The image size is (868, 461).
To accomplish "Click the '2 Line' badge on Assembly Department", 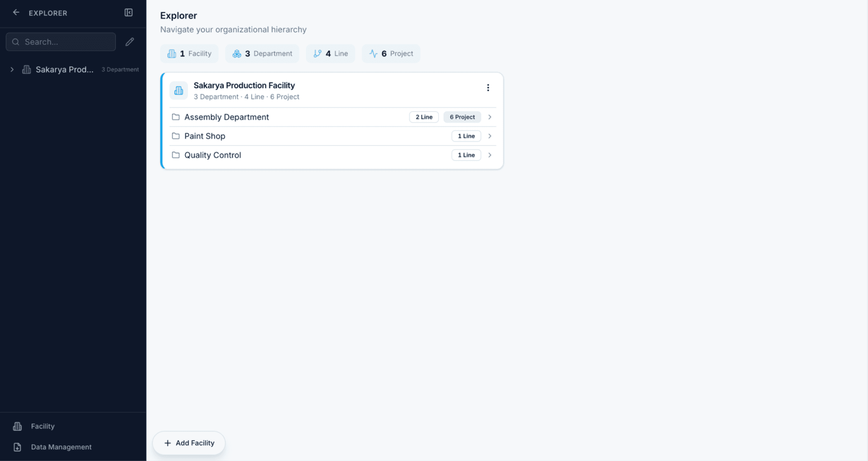I will pyautogui.click(x=424, y=117).
